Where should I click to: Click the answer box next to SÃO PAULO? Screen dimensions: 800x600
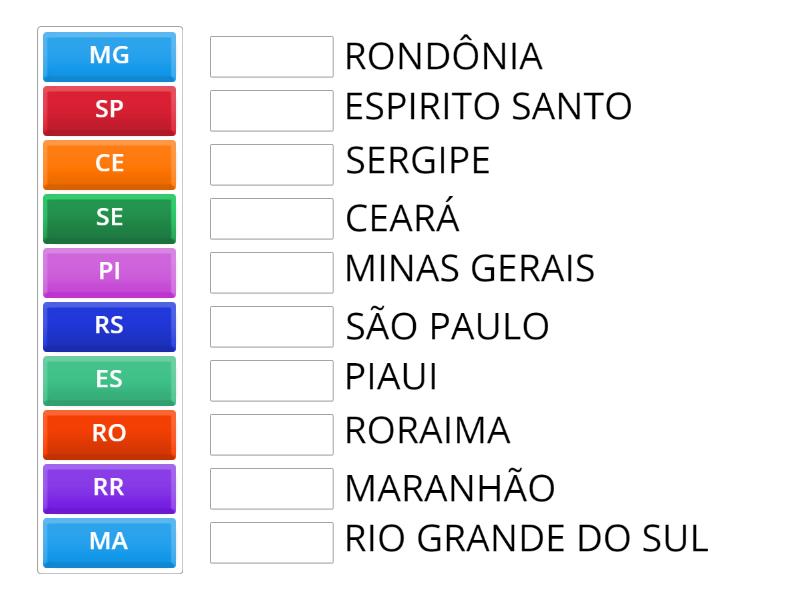tap(272, 326)
